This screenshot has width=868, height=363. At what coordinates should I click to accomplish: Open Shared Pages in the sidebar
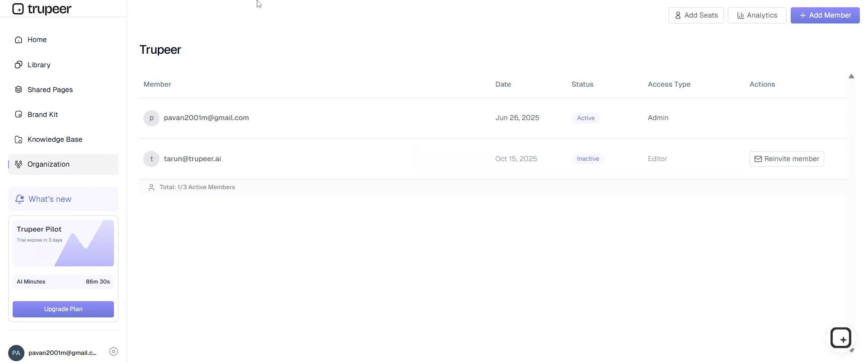(63, 89)
